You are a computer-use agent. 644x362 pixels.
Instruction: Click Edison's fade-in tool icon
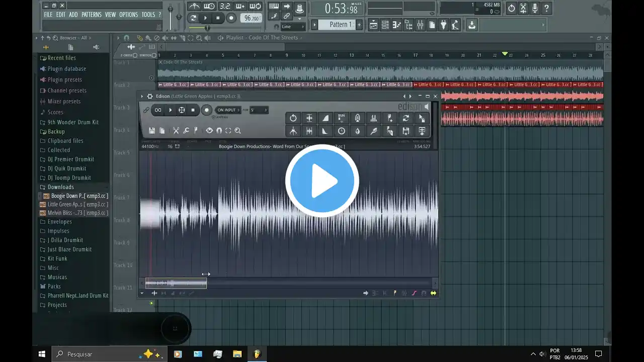(x=326, y=118)
